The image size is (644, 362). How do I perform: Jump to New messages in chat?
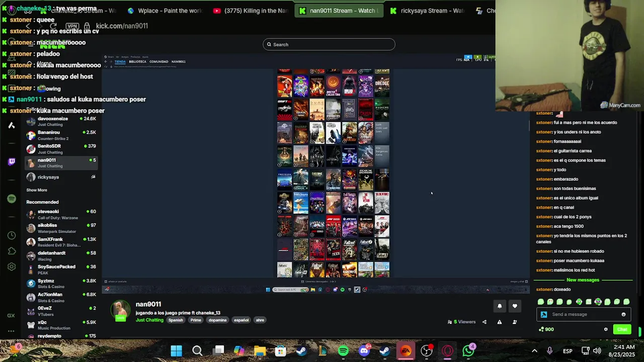(583, 280)
